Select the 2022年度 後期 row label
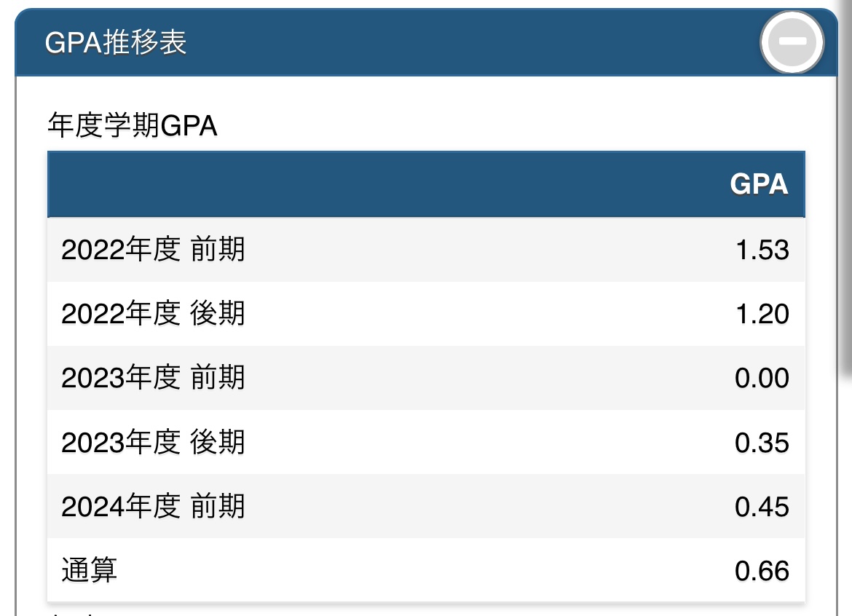The height and width of the screenshot is (616, 852). click(153, 314)
